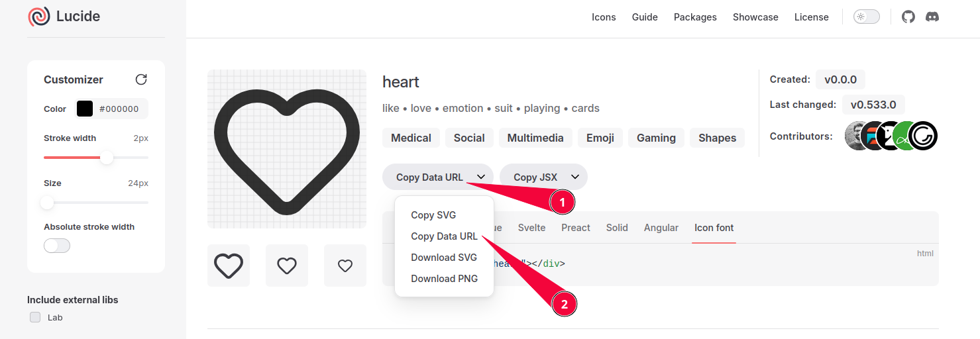Click the Stroke width slider handle
The height and width of the screenshot is (339, 980).
point(107,158)
